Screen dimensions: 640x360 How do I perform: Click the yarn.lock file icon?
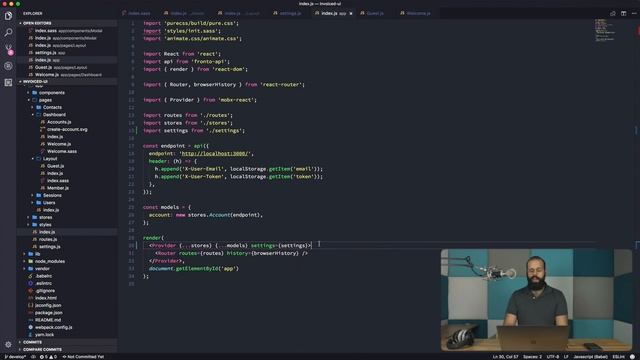(31, 335)
